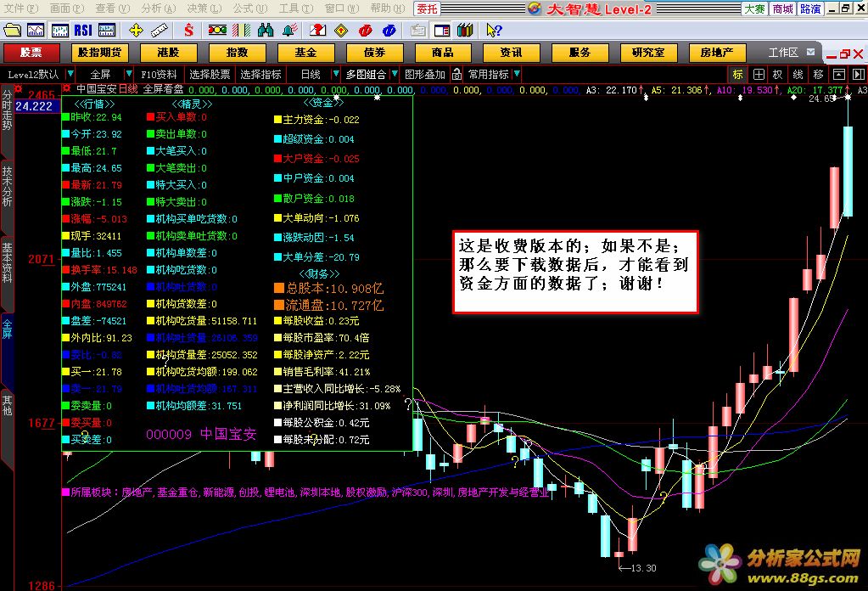
Task: Open the 窗口(W) menu
Action: click(342, 8)
